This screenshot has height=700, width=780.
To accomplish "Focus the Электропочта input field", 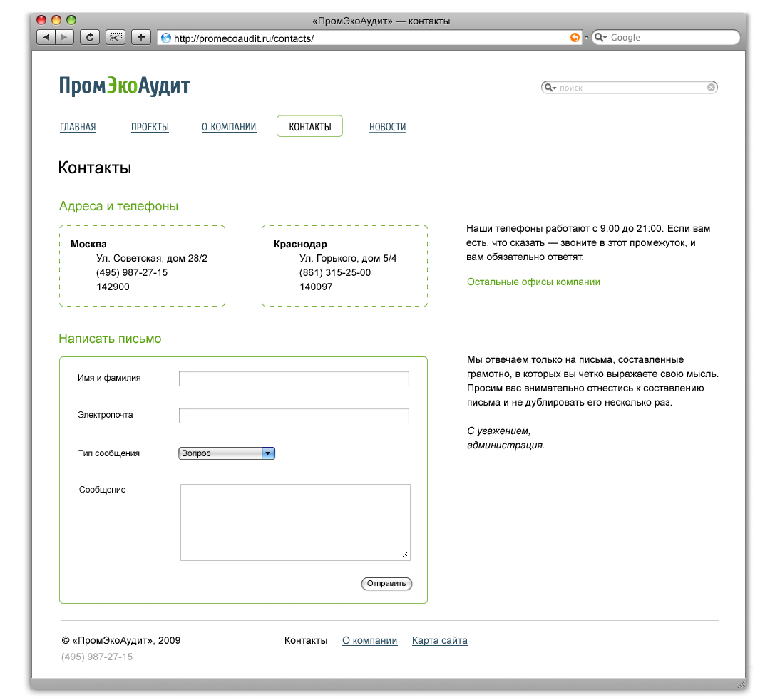I will [x=294, y=416].
